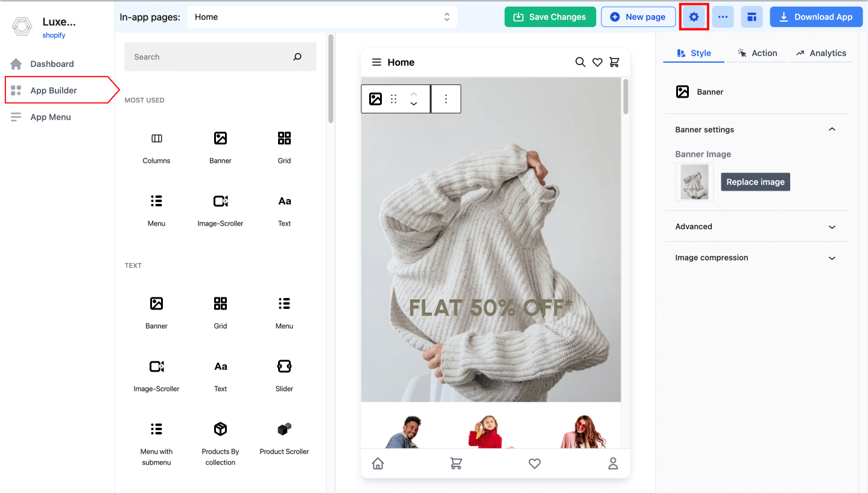Add the Grid component from Most Used
Image resolution: width=868 pixels, height=493 pixels.
[x=284, y=147]
